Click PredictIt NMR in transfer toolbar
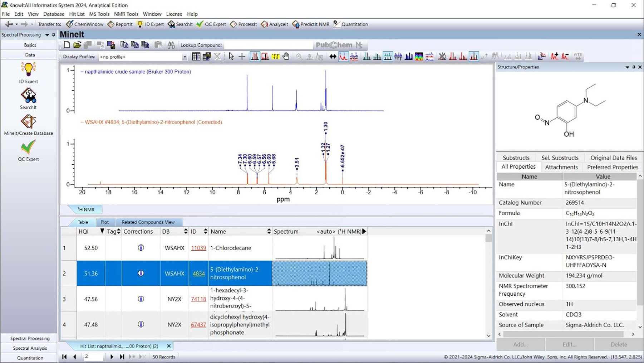This screenshot has height=363, width=644. 311,24
